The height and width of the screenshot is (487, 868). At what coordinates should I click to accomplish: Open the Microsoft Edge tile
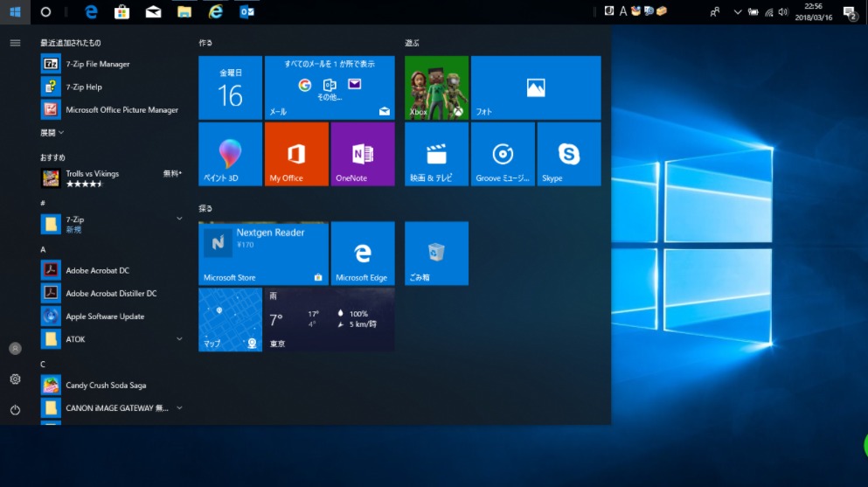362,253
